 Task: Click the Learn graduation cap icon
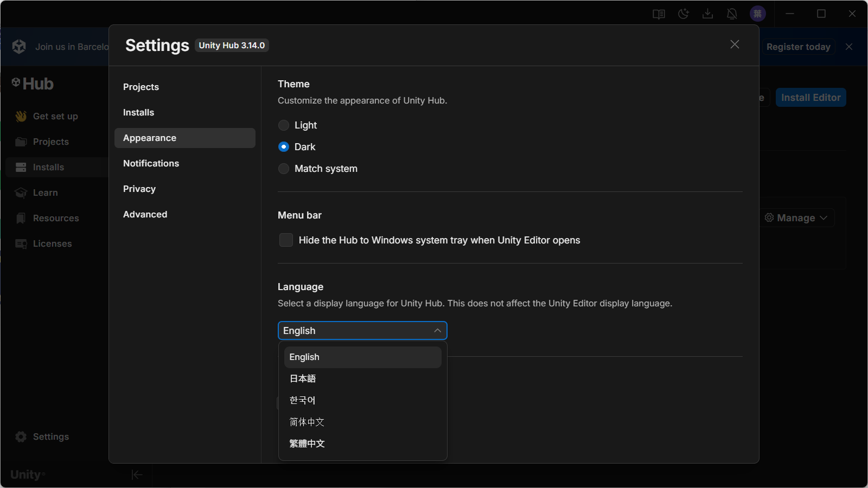click(21, 192)
